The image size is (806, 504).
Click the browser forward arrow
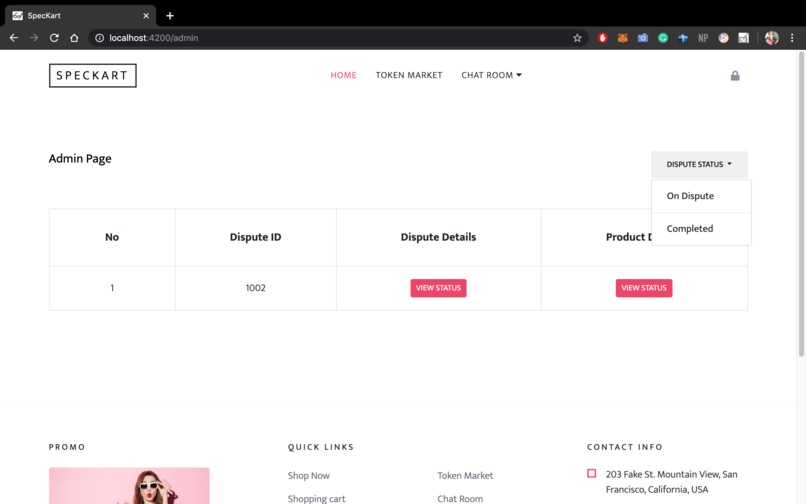pyautogui.click(x=34, y=38)
